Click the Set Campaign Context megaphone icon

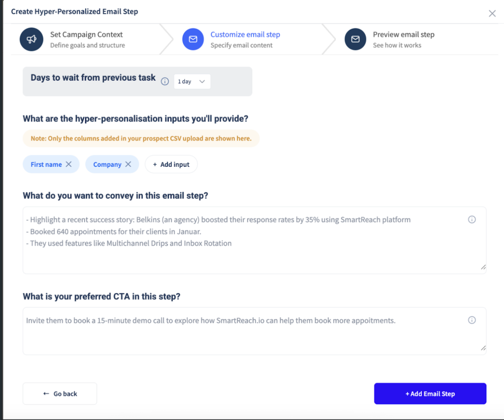pos(31,39)
